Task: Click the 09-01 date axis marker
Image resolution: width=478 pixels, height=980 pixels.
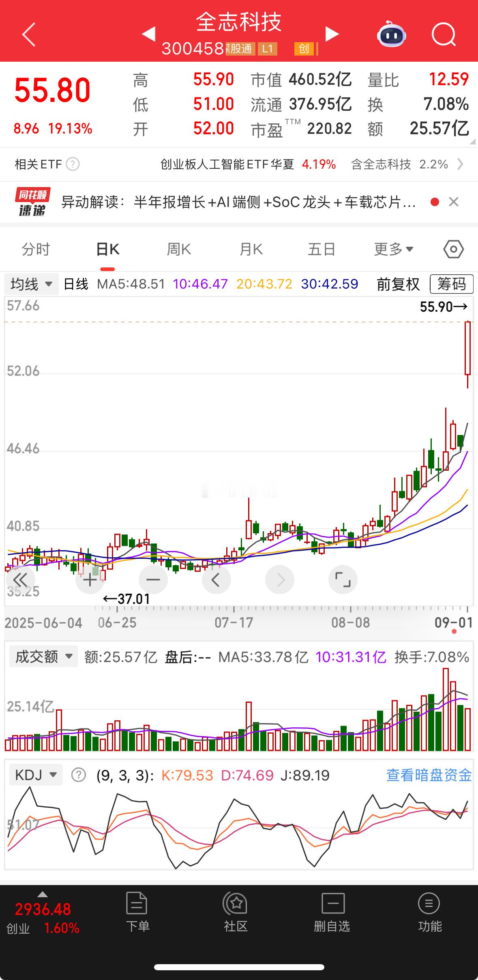Action: click(454, 622)
